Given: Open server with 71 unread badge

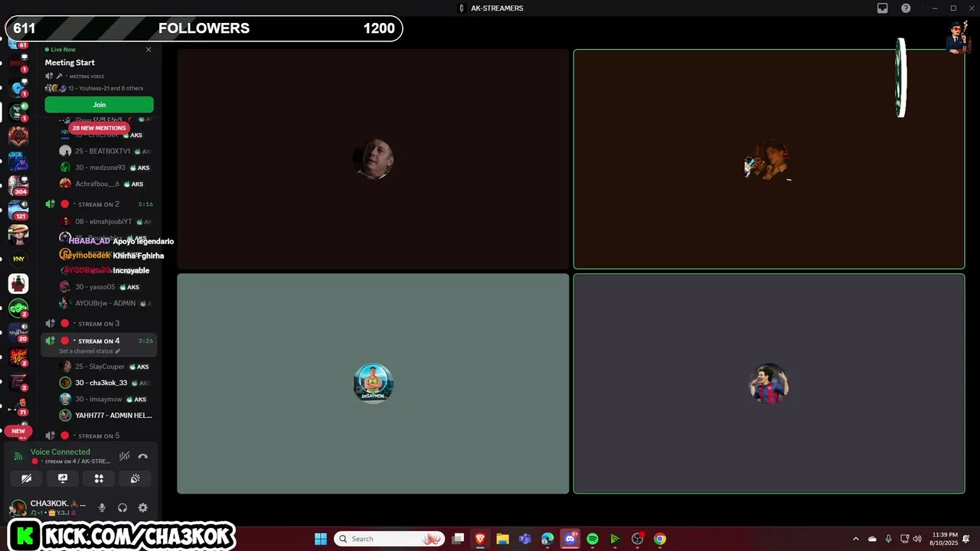Looking at the screenshot, I should (x=18, y=406).
